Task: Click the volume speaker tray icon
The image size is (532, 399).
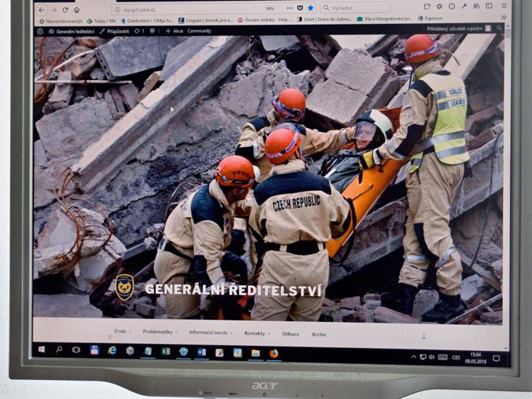Action: 432,357
